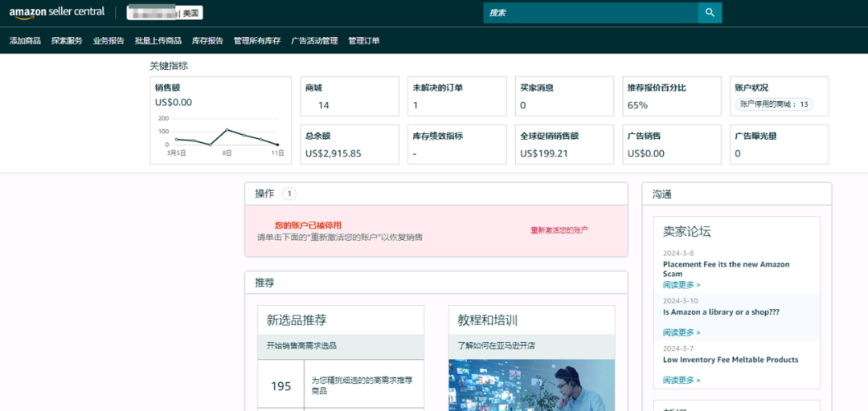868x411 pixels.
Task: Open 批量上传商品 menu item
Action: (158, 40)
